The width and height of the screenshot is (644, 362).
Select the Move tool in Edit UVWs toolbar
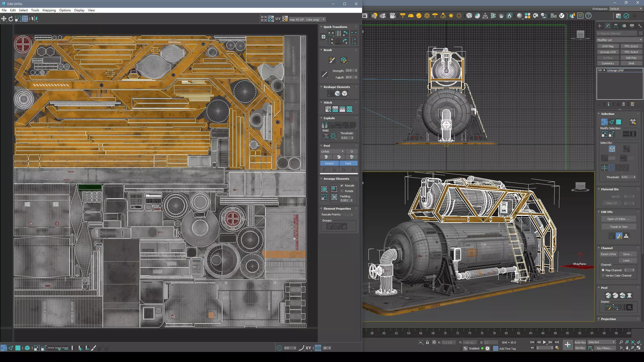pos(4,19)
